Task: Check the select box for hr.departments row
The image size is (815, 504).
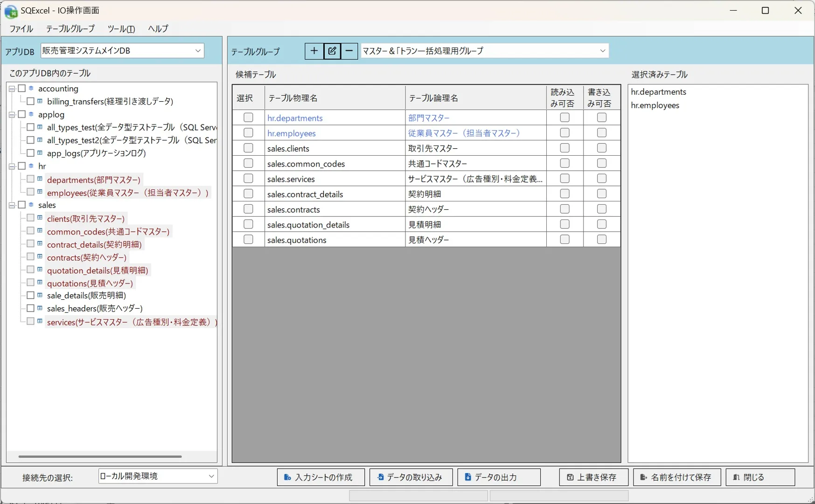Action: coord(248,117)
